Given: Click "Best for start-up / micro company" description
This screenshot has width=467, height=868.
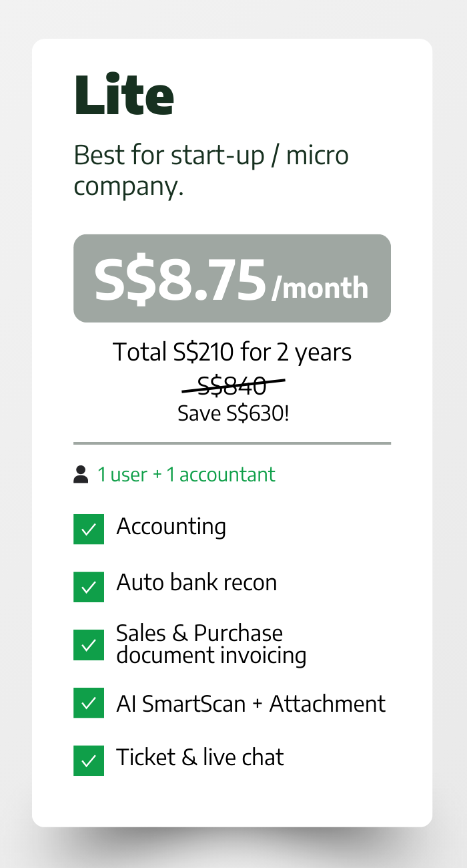Looking at the screenshot, I should click(x=211, y=170).
